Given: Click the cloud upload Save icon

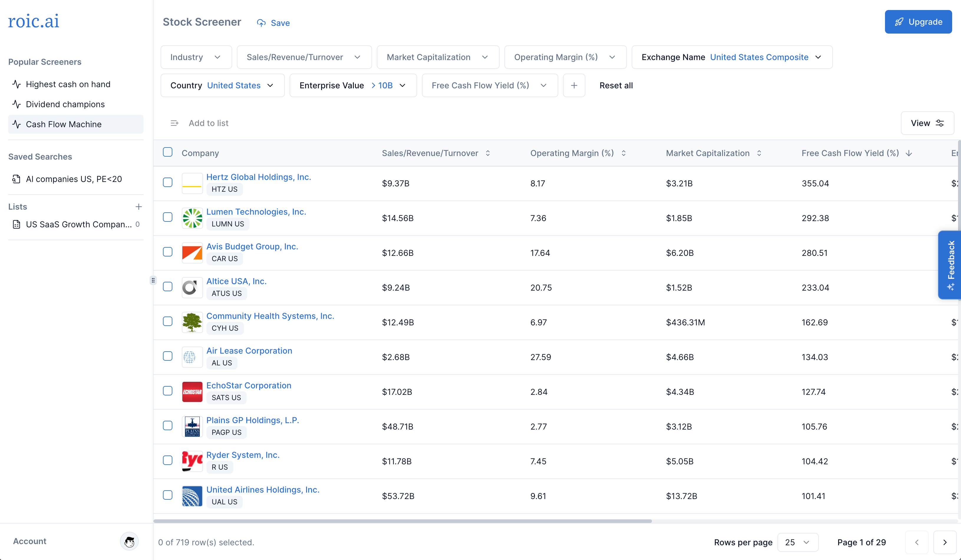Looking at the screenshot, I should pyautogui.click(x=261, y=23).
